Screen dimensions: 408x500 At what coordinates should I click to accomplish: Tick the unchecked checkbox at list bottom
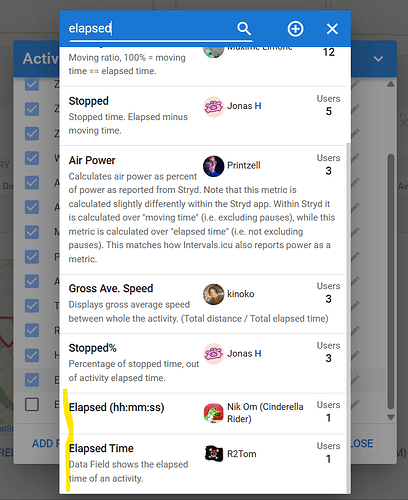coord(32,404)
